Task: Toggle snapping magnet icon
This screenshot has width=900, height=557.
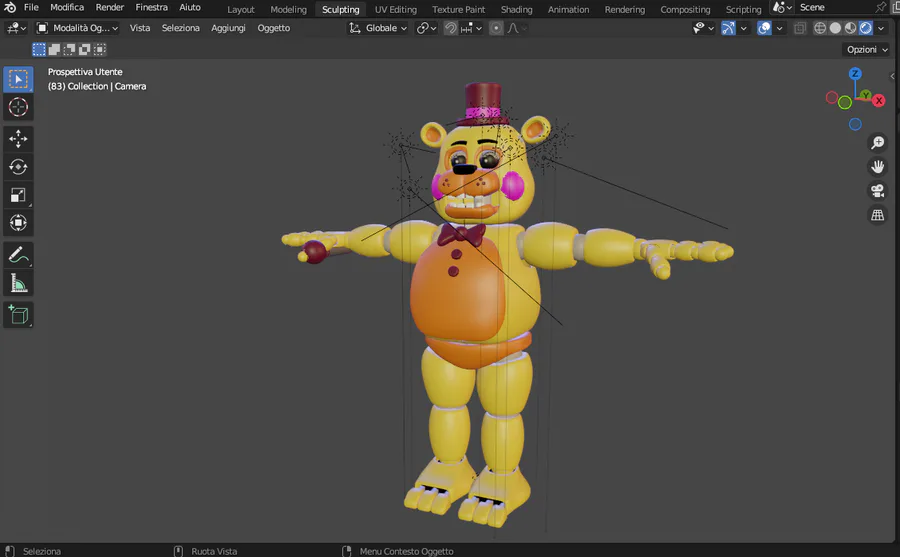Action: click(x=451, y=28)
